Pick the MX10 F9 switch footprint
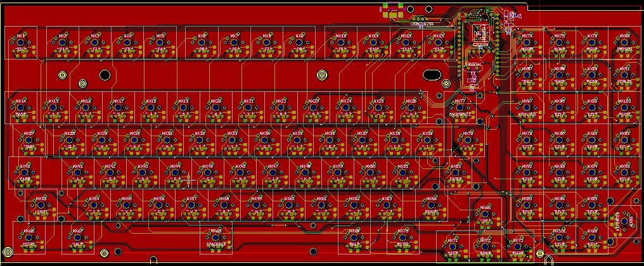 pos(341,43)
